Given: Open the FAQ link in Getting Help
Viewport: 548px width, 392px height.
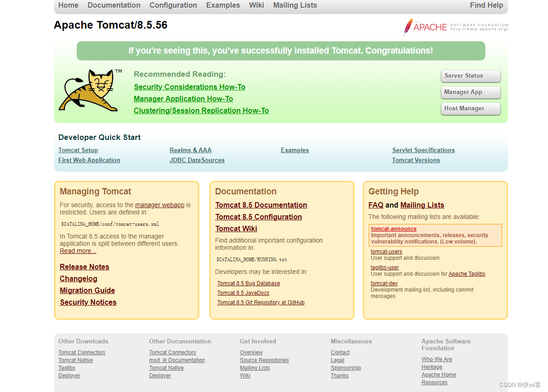Looking at the screenshot, I should click(x=376, y=205).
